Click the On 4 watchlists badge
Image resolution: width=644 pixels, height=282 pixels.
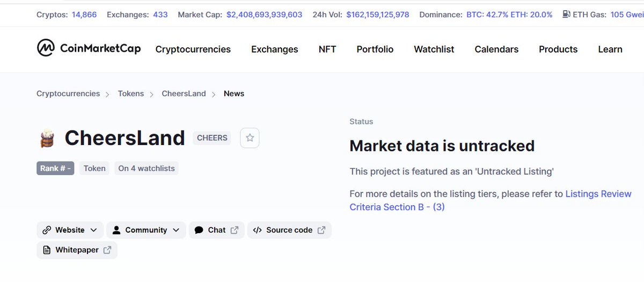147,168
